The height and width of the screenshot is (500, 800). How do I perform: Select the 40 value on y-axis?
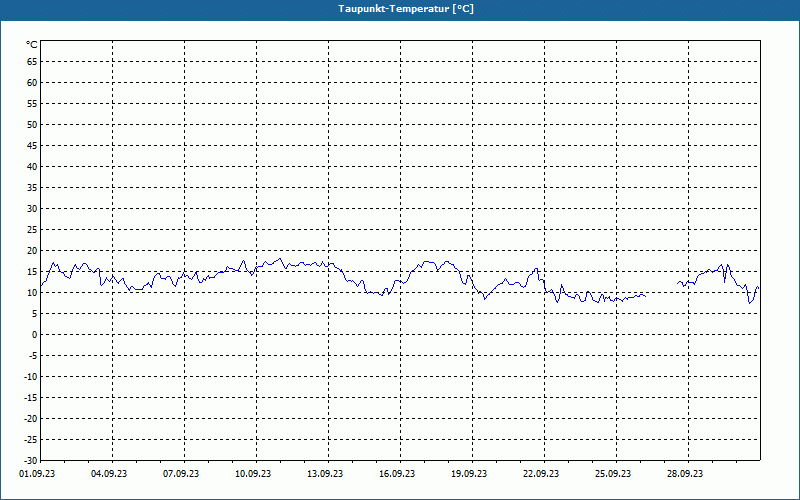pos(32,166)
